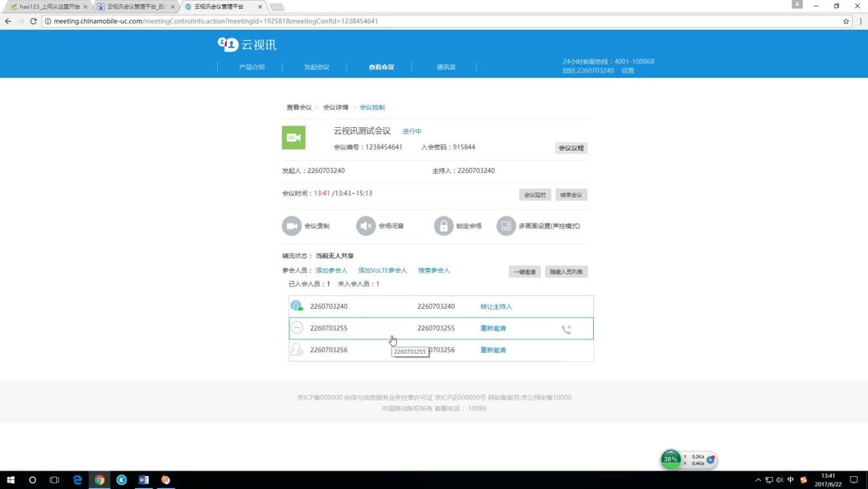Click the green camera icon beside 云视讯测试会议

(x=293, y=137)
